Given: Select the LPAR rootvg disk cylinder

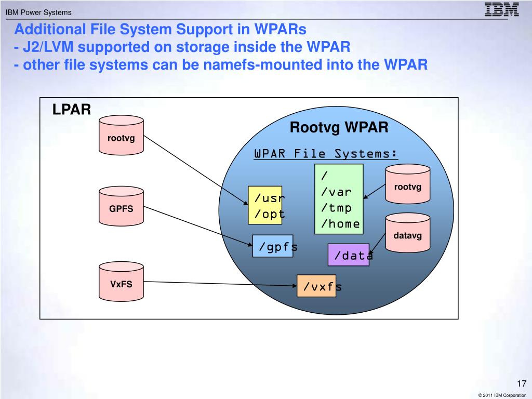Looking at the screenshot, I should click(121, 135).
